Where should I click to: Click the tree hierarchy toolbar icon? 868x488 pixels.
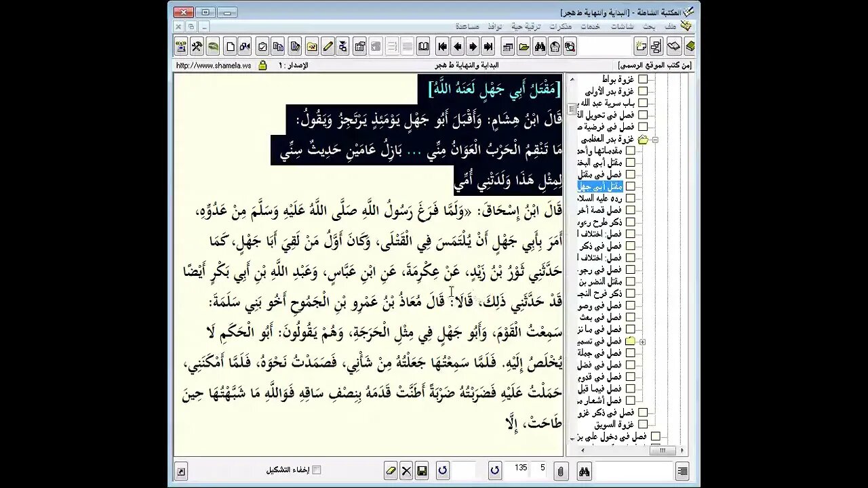pos(656,47)
